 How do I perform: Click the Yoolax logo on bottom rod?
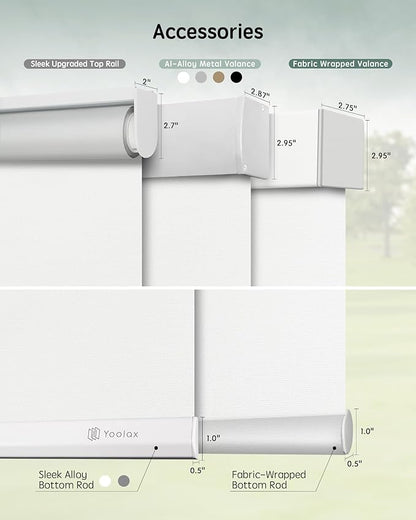tap(113, 434)
